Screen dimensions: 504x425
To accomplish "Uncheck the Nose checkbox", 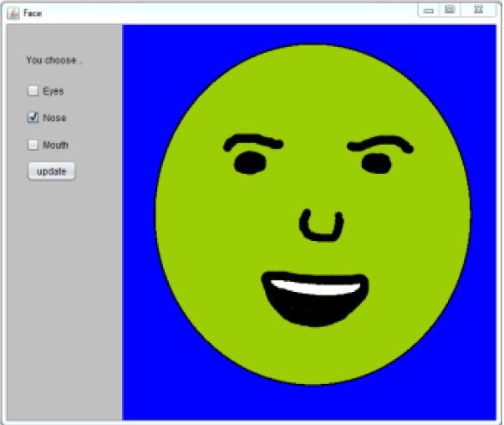I will click(x=33, y=118).
